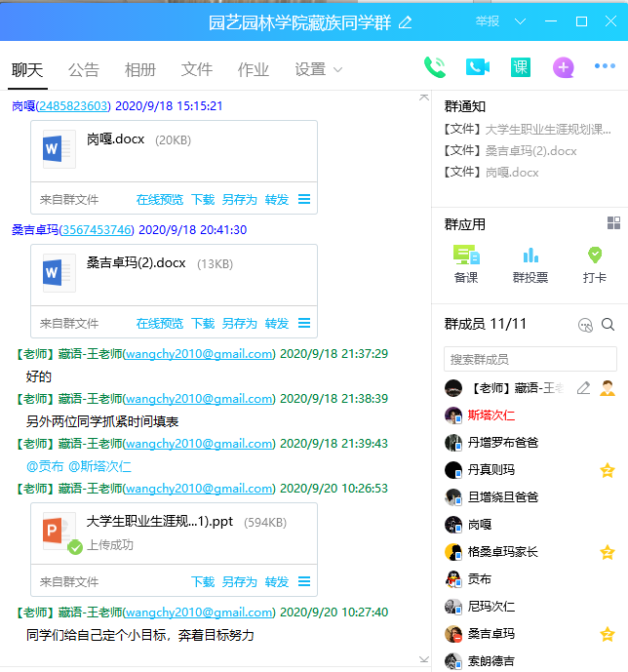
Task: Open the 打卡 check-in app
Action: pos(595,263)
